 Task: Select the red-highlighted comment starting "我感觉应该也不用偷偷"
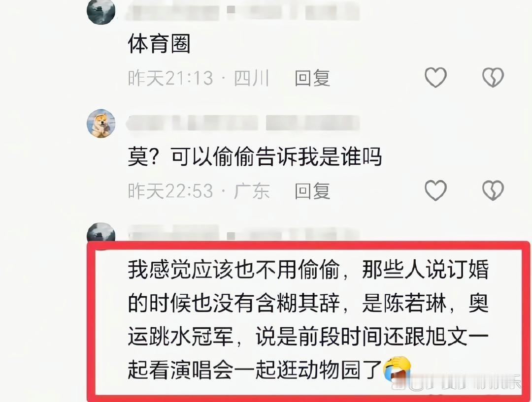(x=308, y=320)
